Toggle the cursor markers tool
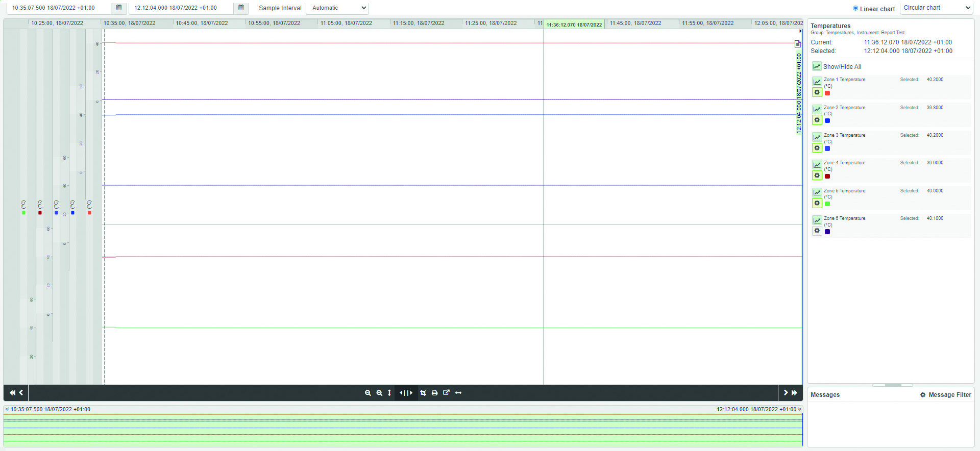 coord(406,393)
